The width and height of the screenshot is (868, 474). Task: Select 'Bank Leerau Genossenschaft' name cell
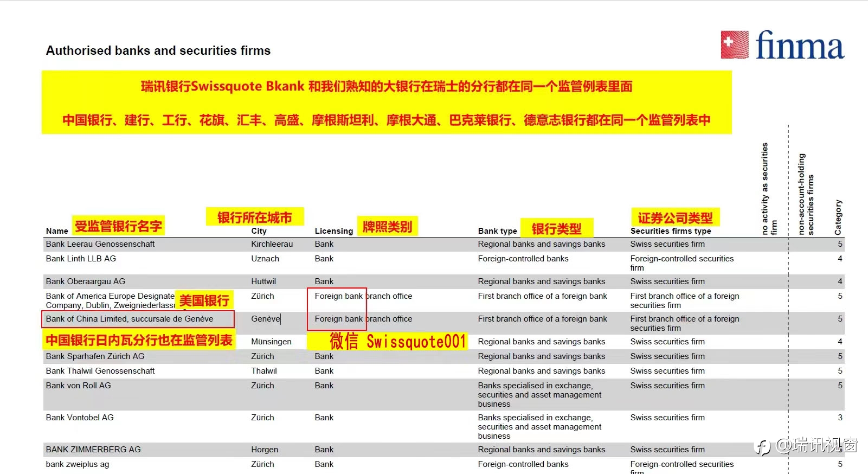pos(100,244)
